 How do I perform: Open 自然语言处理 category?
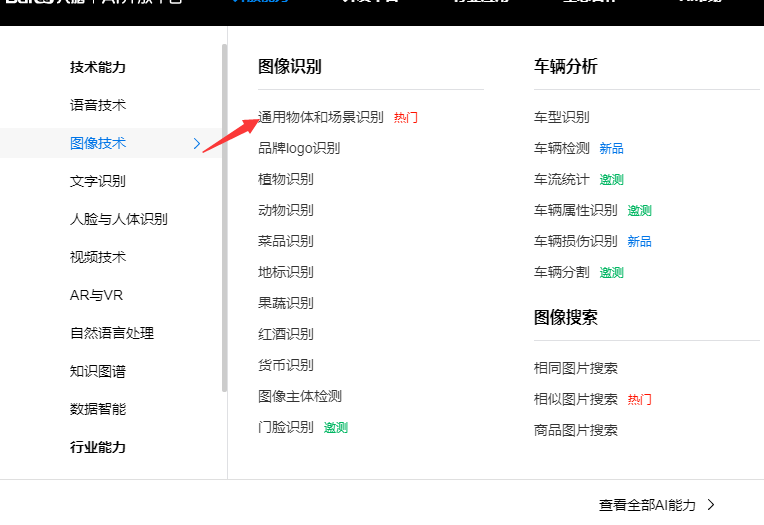click(112, 333)
